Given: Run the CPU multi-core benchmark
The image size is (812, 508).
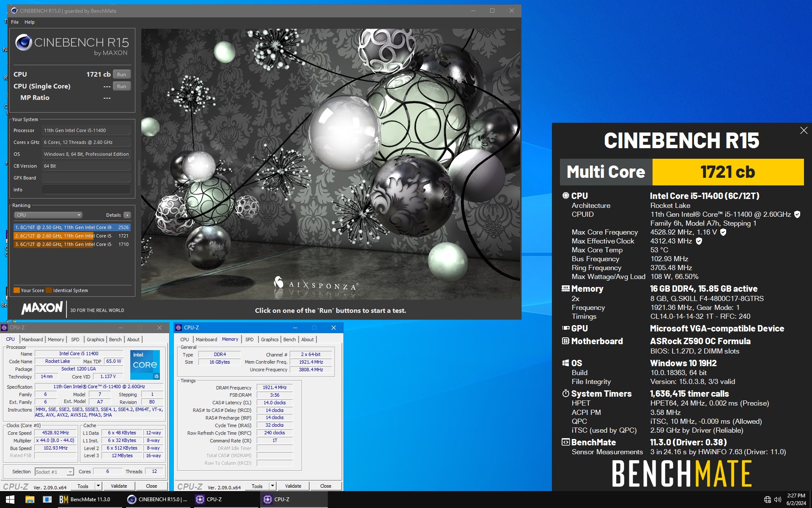Looking at the screenshot, I should pos(122,75).
